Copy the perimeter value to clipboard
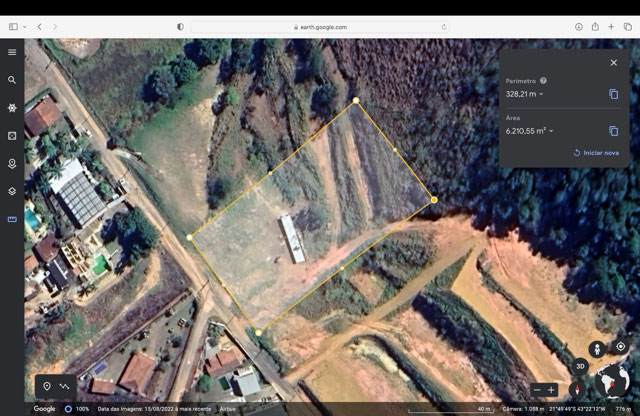This screenshot has width=640, height=416. point(613,94)
